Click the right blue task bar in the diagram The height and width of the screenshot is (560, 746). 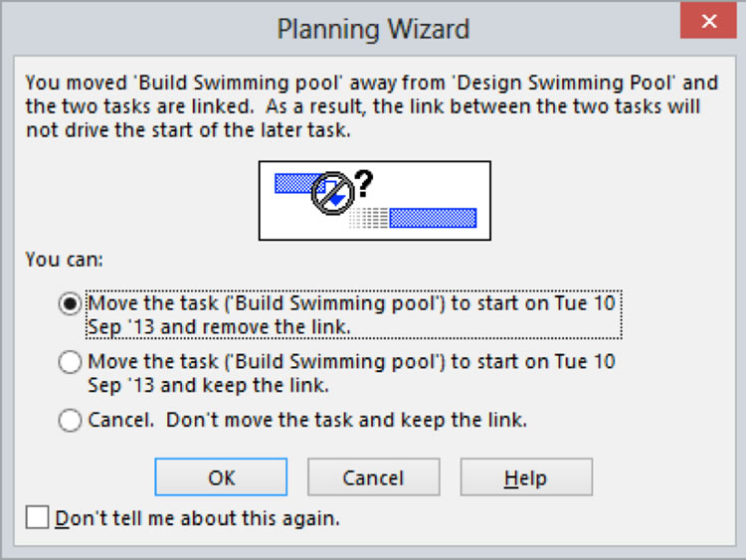tap(432, 218)
